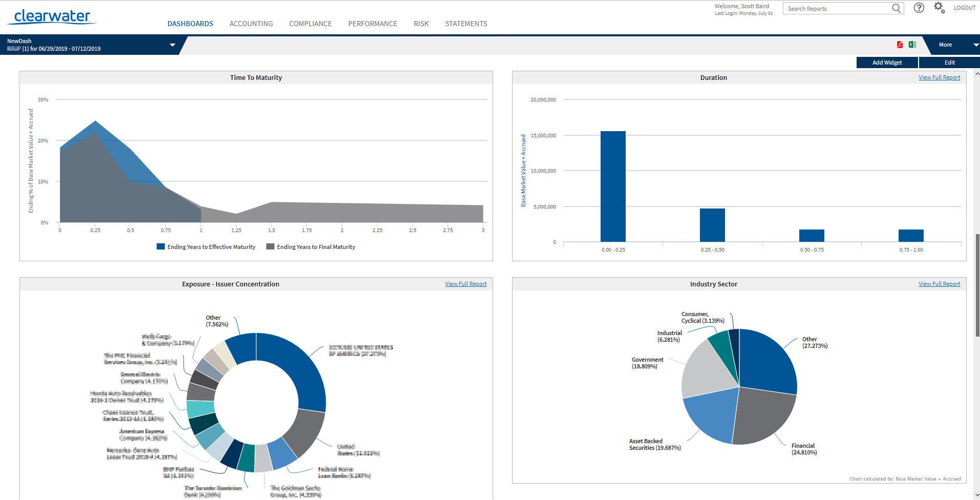Click the Logout link
The width and height of the screenshot is (980, 500).
pos(965,8)
